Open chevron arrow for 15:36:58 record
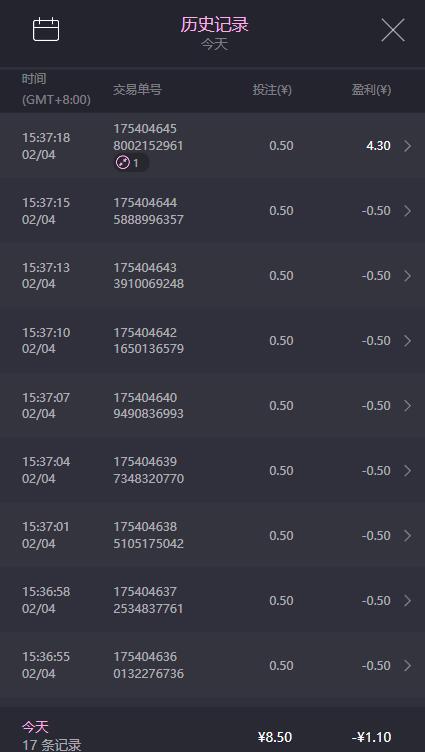This screenshot has height=752, width=425. pos(407,601)
